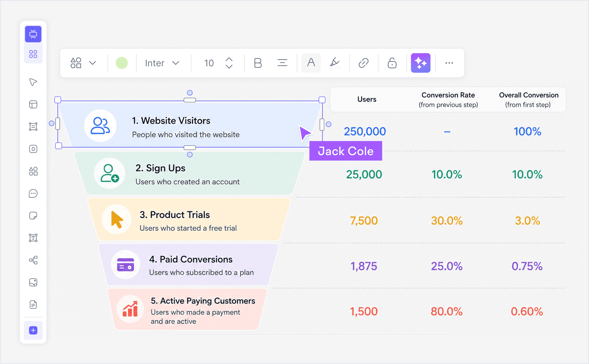Select the Active Paying Customers funnel stage
Screen dimensions: 589x364
click(187, 310)
